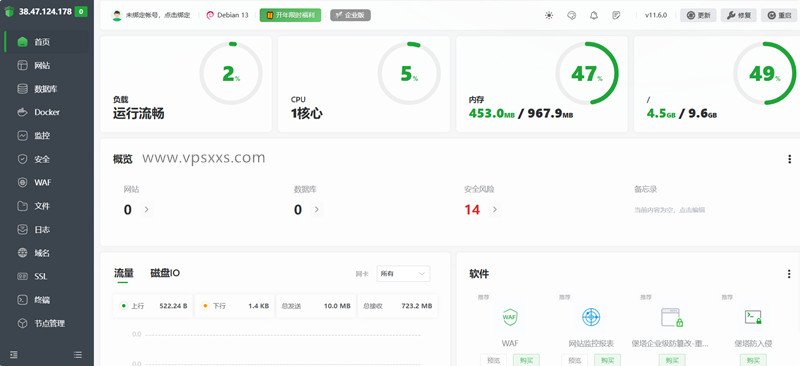Expand the 数据库 count arrow
Viewport: 800px width, 366px height.
(x=317, y=209)
